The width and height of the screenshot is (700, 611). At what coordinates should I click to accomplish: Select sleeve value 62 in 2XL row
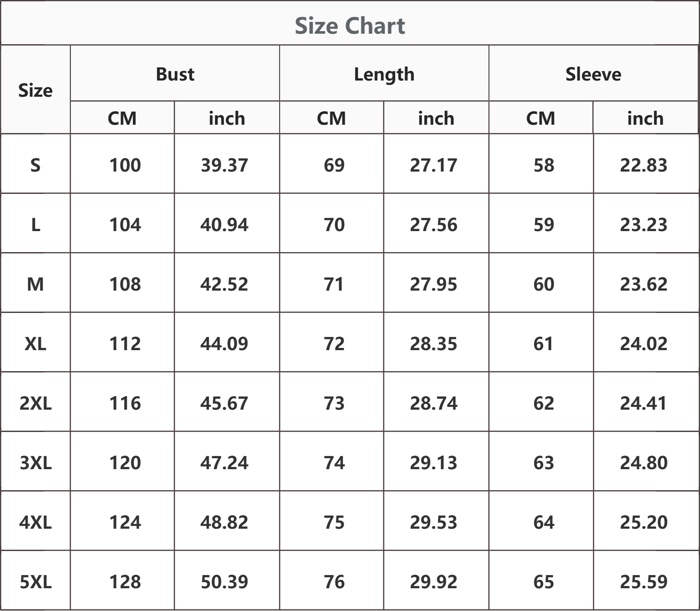coord(544,403)
